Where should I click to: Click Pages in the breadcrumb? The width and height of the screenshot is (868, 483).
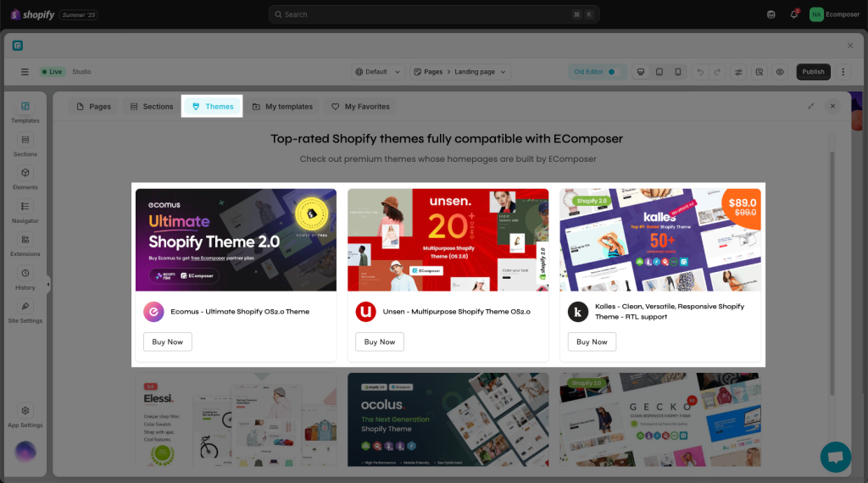[433, 72]
